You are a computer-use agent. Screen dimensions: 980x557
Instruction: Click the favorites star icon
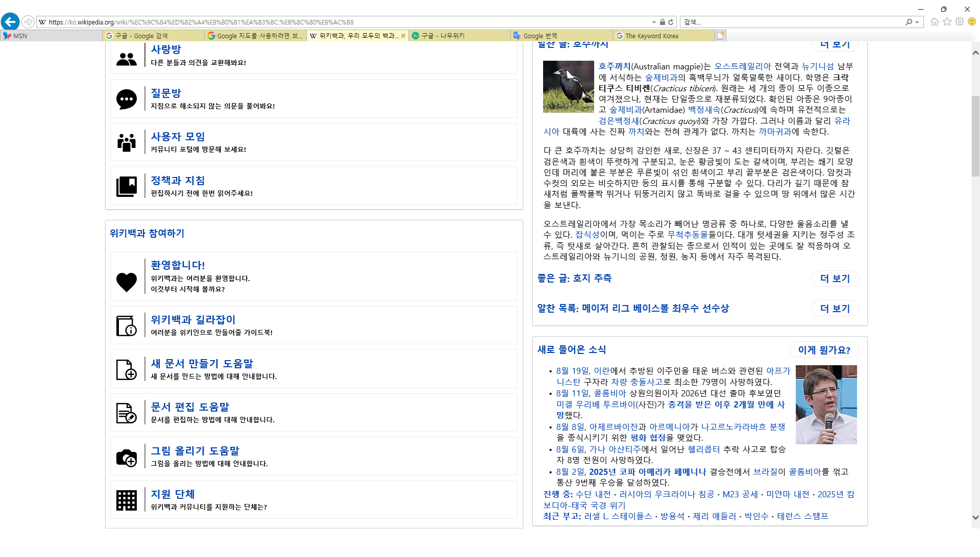click(947, 21)
